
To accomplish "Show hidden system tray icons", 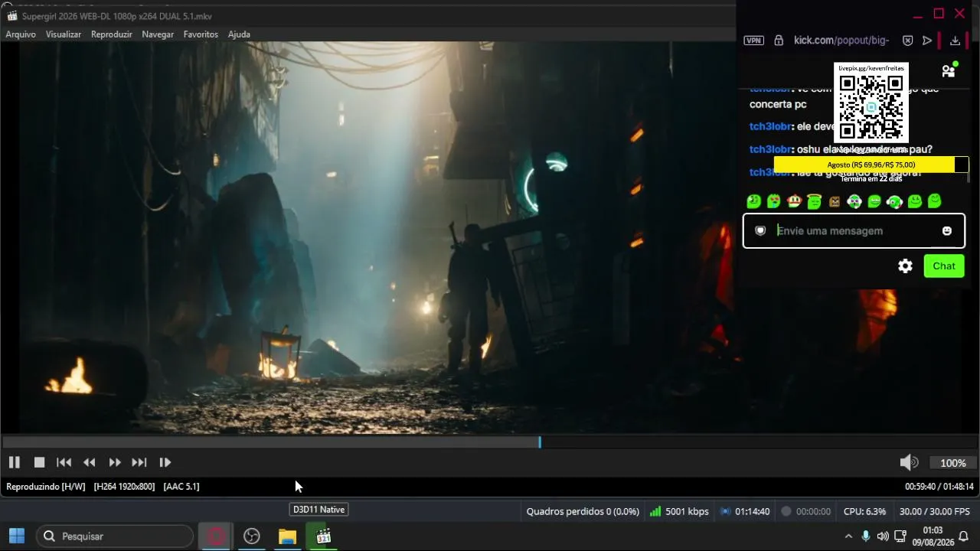I will click(x=848, y=536).
